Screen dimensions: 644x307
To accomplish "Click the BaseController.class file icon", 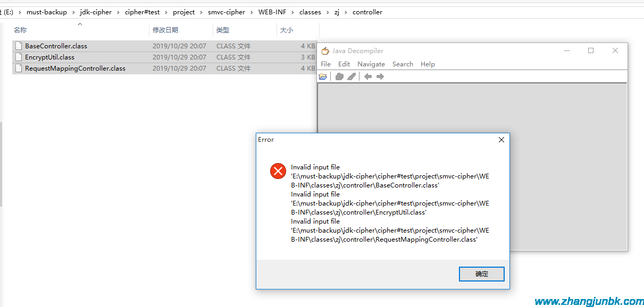I will pos(19,46).
